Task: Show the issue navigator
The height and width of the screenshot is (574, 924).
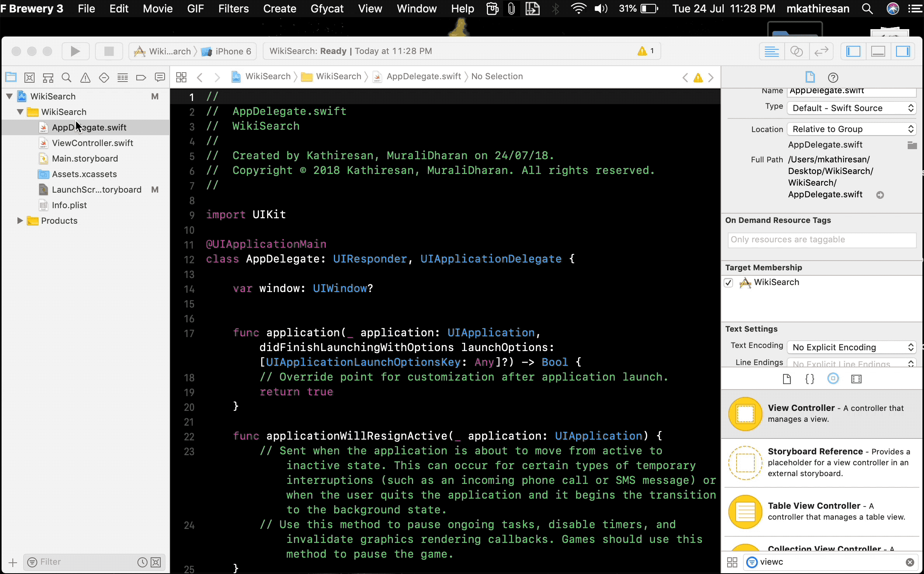Action: [x=85, y=77]
